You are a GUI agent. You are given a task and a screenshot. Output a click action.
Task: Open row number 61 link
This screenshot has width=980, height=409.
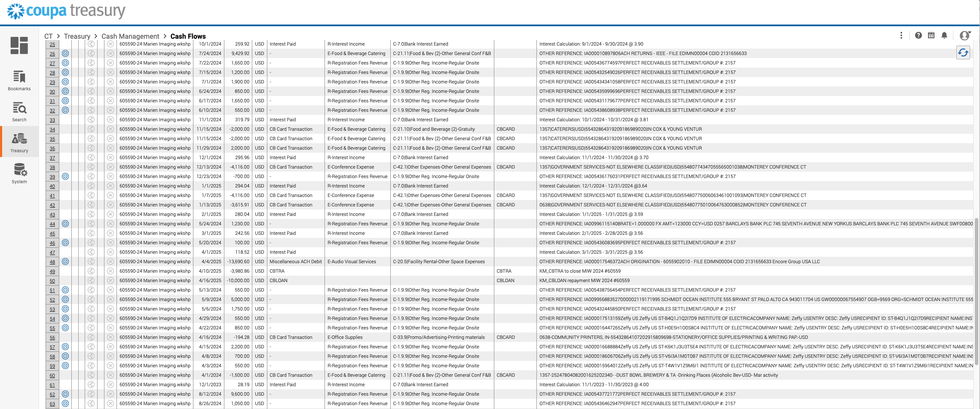52,385
